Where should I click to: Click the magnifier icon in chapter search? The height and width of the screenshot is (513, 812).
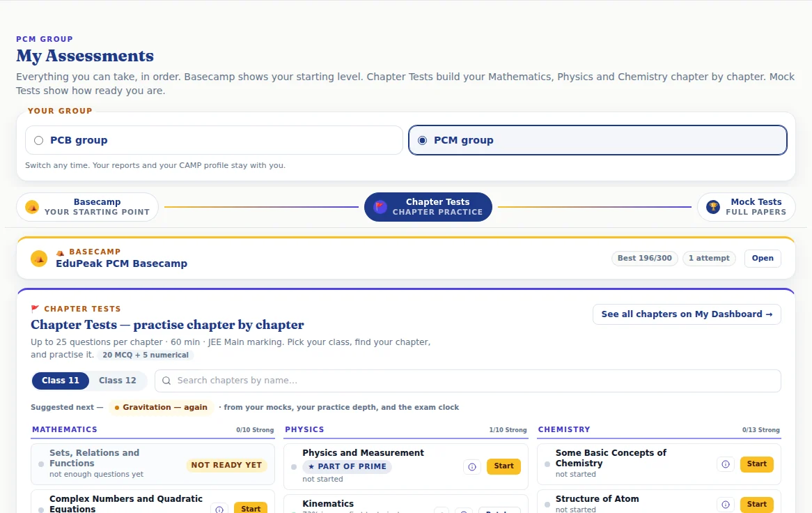click(x=166, y=381)
